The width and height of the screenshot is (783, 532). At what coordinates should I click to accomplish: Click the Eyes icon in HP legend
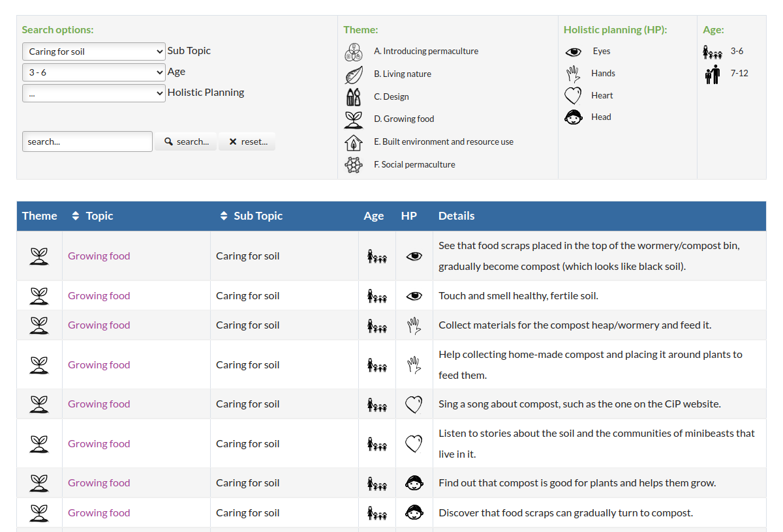coord(573,52)
